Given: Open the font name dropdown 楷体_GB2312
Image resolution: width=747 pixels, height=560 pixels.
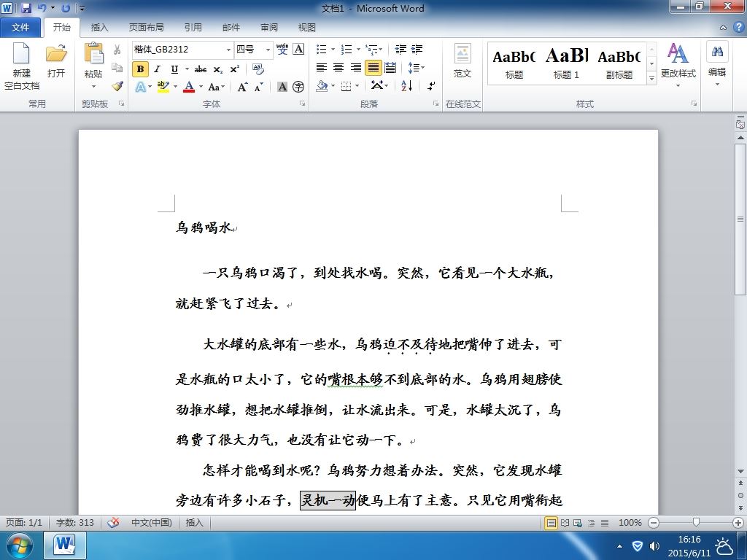Looking at the screenshot, I should coord(228,50).
